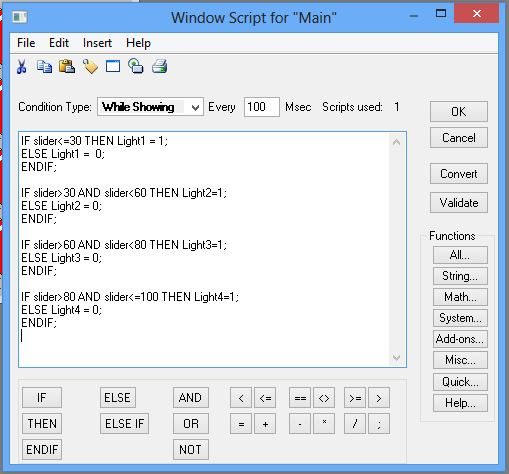Click the Convert button
Image resolution: width=509 pixels, height=474 pixels.
point(459,174)
